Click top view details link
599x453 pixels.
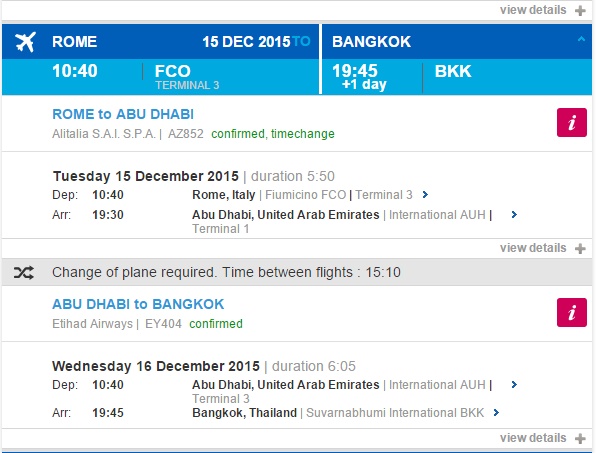point(533,10)
